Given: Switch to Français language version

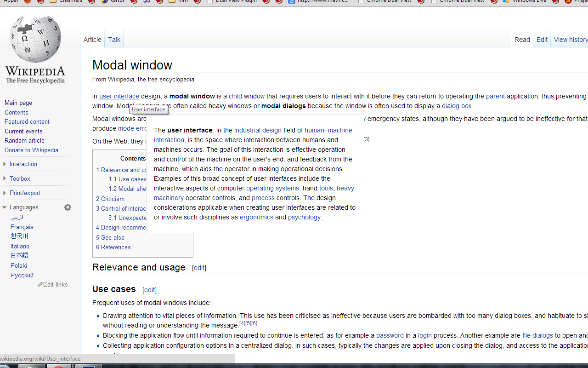Looking at the screenshot, I should pos(22,227).
